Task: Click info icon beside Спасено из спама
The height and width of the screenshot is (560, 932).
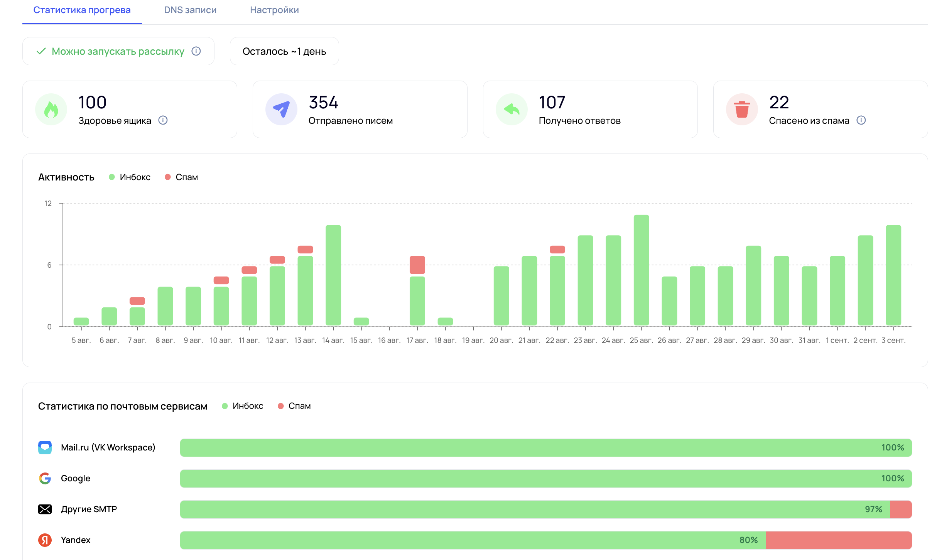Action: coord(861,120)
